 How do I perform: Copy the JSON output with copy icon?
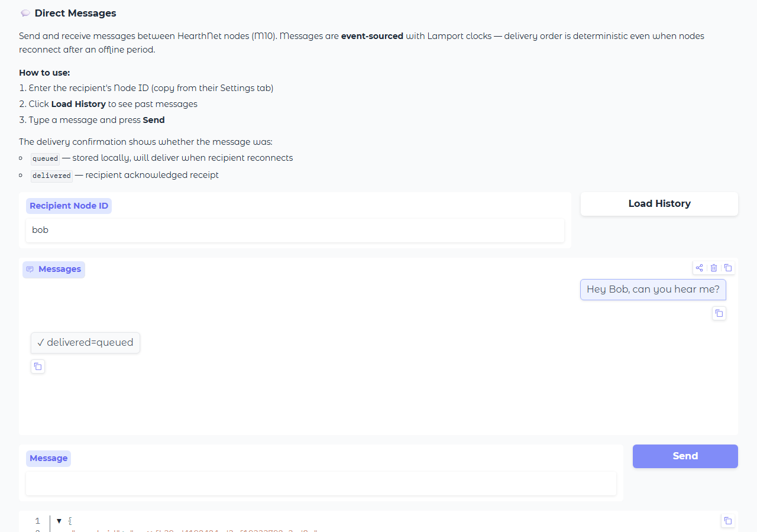click(x=728, y=521)
